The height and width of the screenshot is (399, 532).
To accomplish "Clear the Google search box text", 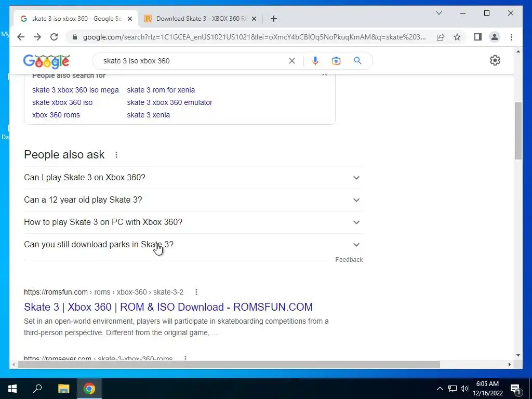I will coord(292,61).
